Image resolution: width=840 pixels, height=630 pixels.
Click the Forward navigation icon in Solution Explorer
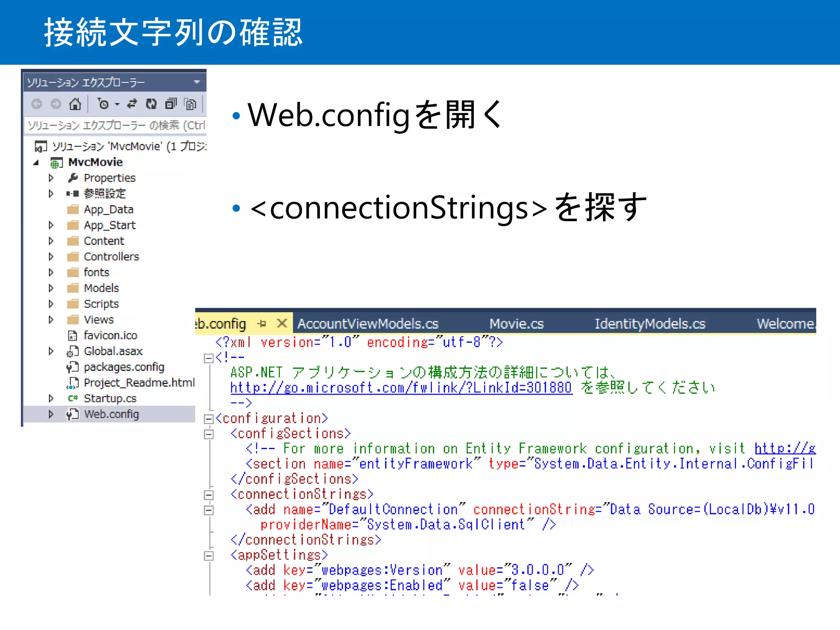click(56, 104)
